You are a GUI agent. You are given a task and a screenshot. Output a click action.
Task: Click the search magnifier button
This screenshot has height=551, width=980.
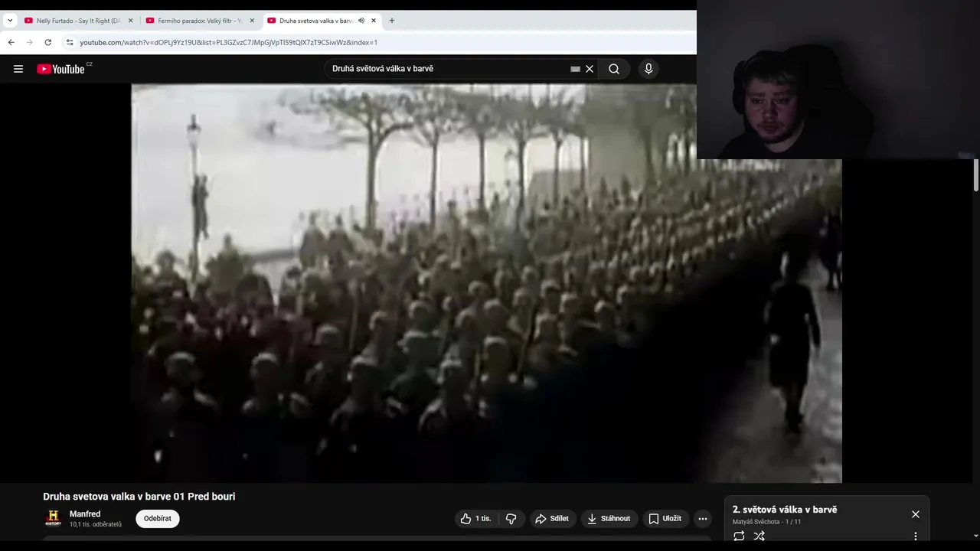[614, 69]
